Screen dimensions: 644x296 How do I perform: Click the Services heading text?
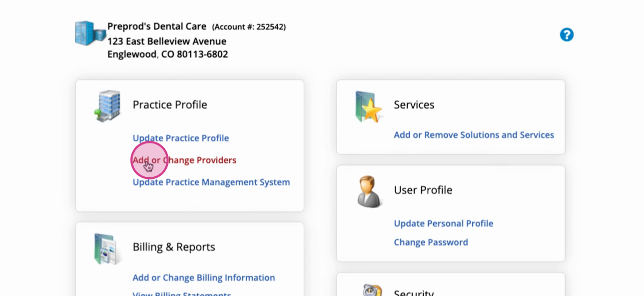[x=414, y=105]
